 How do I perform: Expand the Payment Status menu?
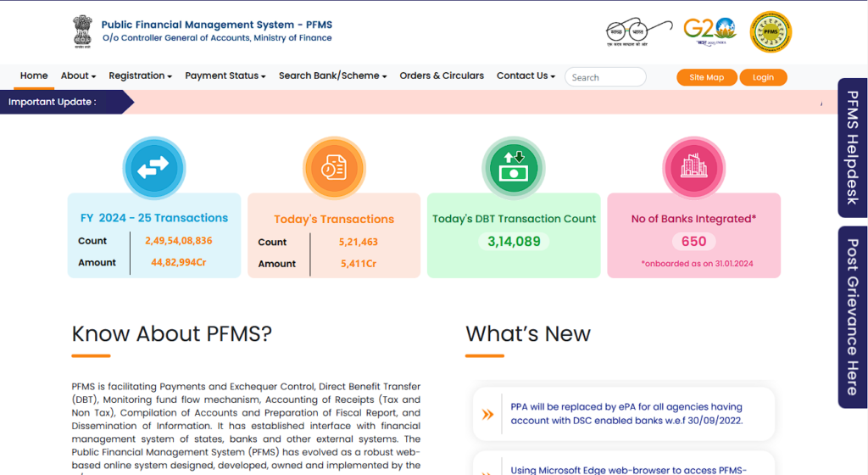225,75
